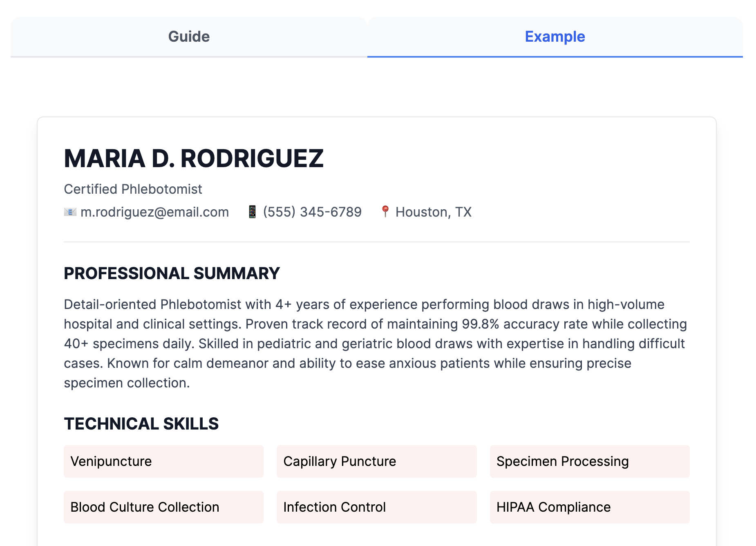
Task: Click the HIPAA Compliance skill chip
Action: click(x=589, y=507)
